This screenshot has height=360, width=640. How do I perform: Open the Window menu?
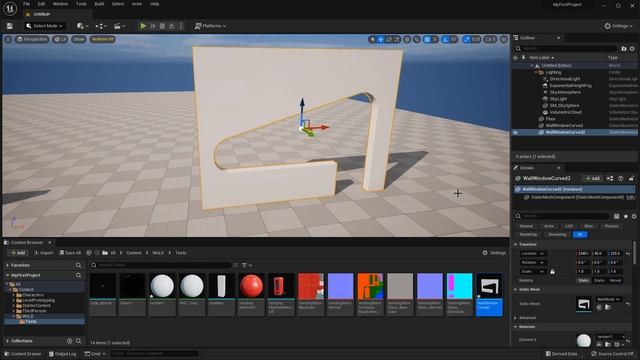point(60,4)
